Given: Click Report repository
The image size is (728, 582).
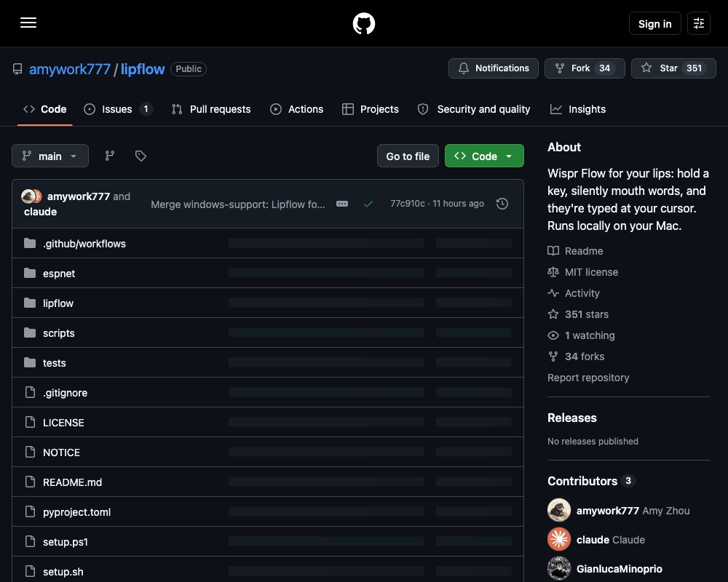Looking at the screenshot, I should click(588, 378).
